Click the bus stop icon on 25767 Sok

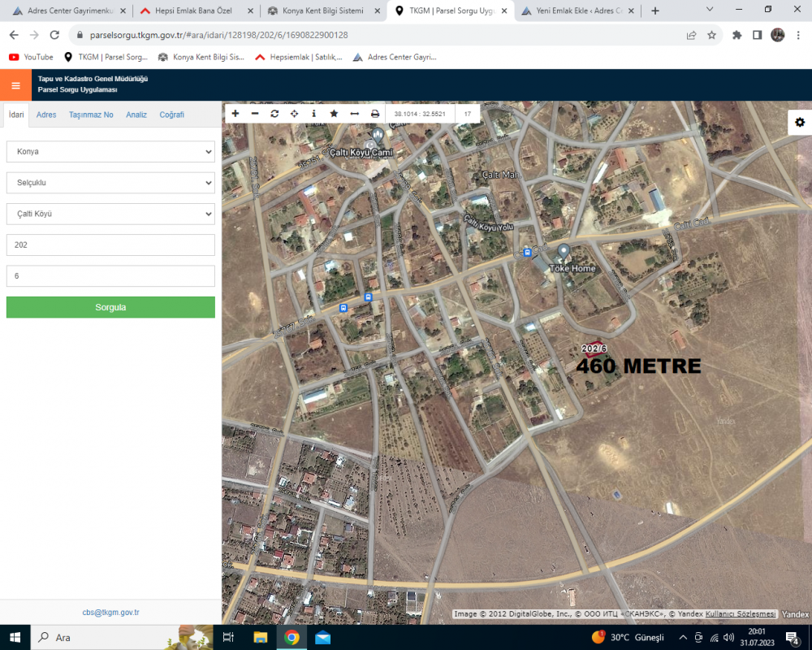click(x=343, y=308)
